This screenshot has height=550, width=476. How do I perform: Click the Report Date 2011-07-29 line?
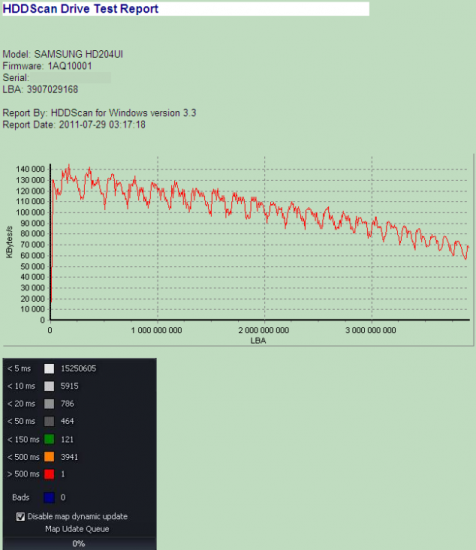click(74, 125)
